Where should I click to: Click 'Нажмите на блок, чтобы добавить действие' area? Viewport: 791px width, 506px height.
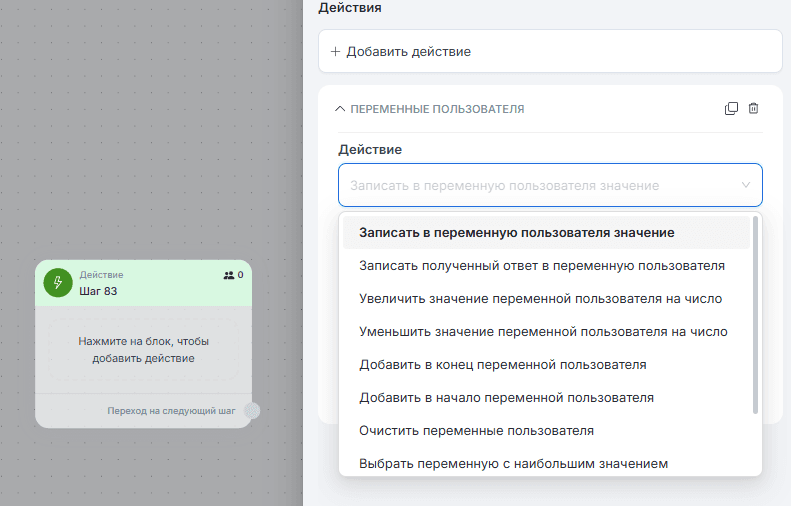pos(143,350)
